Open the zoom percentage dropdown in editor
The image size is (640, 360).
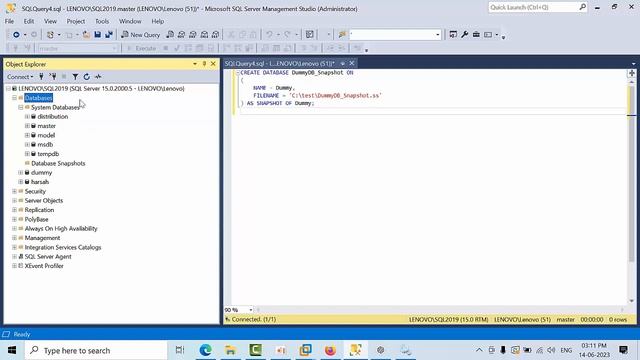pyautogui.click(x=250, y=310)
